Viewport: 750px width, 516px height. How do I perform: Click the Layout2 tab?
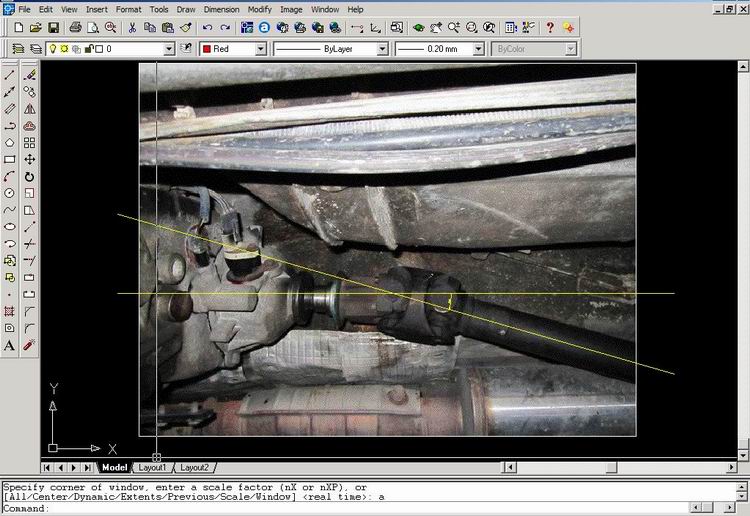[194, 467]
